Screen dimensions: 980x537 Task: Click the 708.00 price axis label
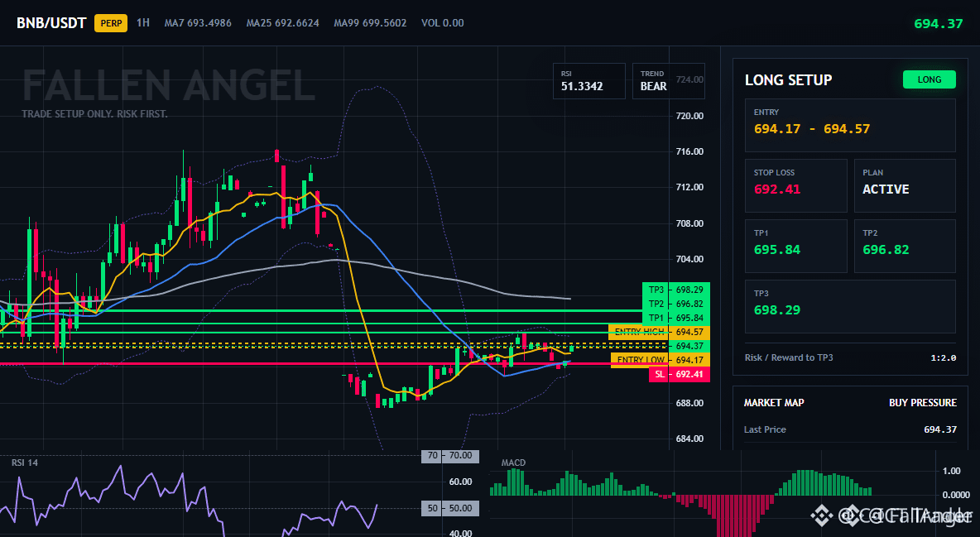(689, 223)
